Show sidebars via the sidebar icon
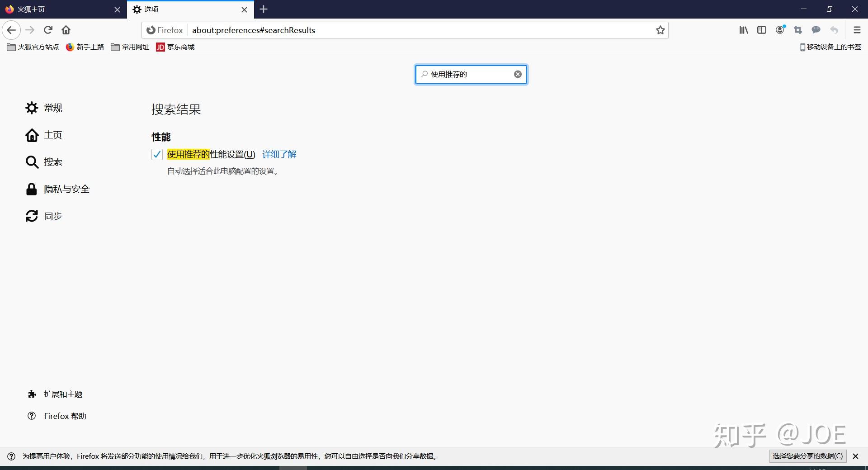 [762, 30]
